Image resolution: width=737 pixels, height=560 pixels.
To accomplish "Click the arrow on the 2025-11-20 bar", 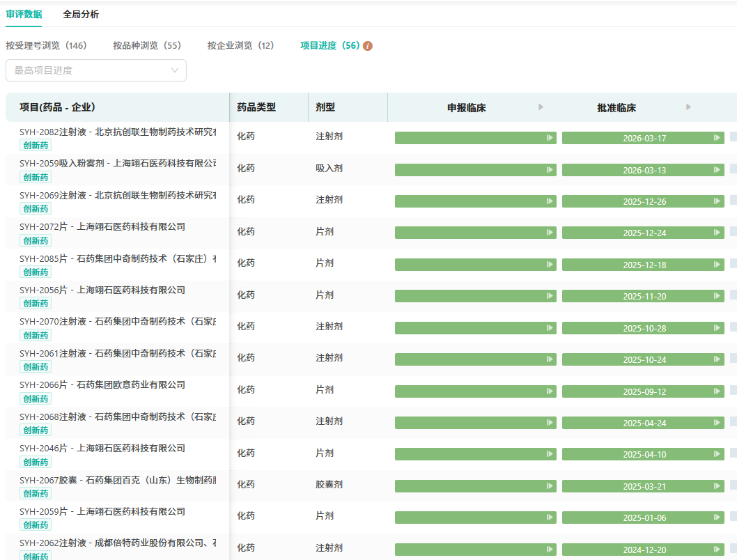I will point(717,296).
